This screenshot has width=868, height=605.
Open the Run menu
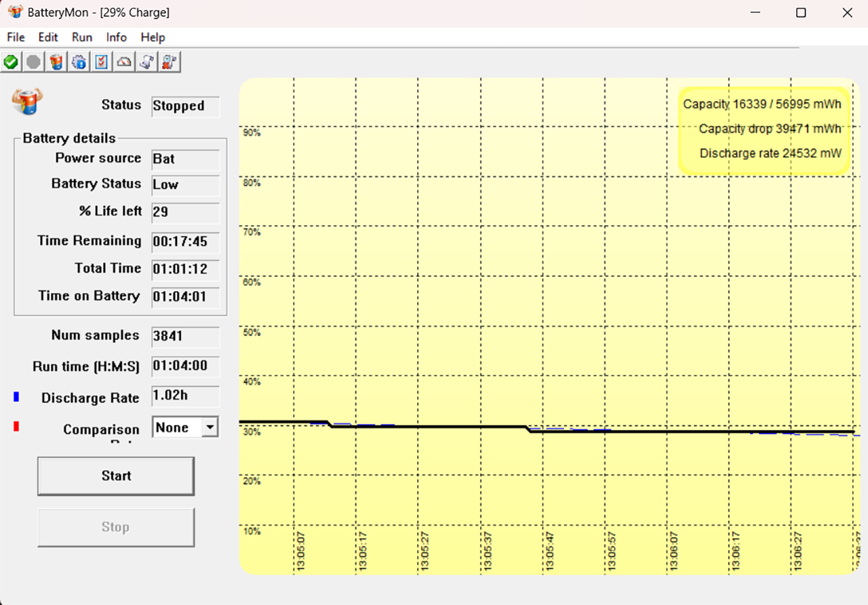click(82, 37)
